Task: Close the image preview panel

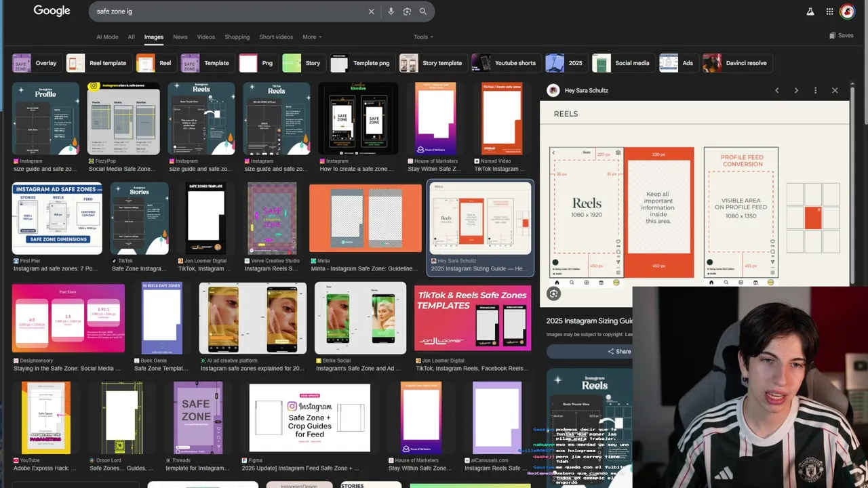Action: tap(835, 90)
